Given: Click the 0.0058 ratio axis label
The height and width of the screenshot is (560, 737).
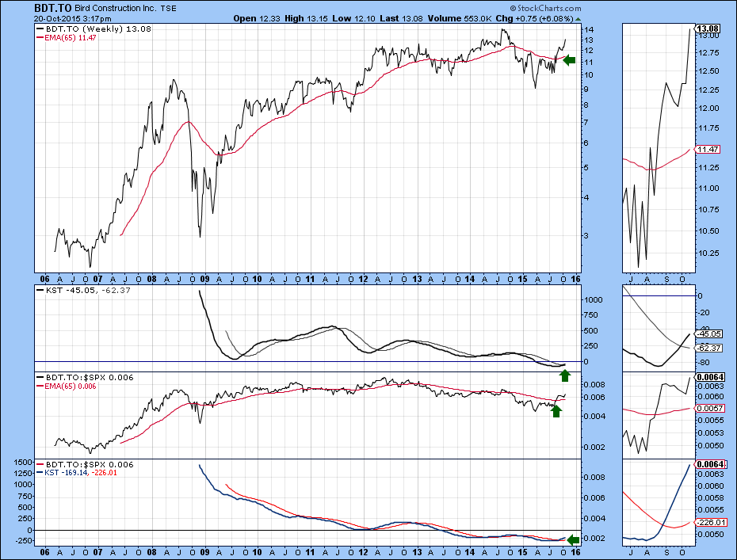Looking at the screenshot, I should tap(711, 497).
